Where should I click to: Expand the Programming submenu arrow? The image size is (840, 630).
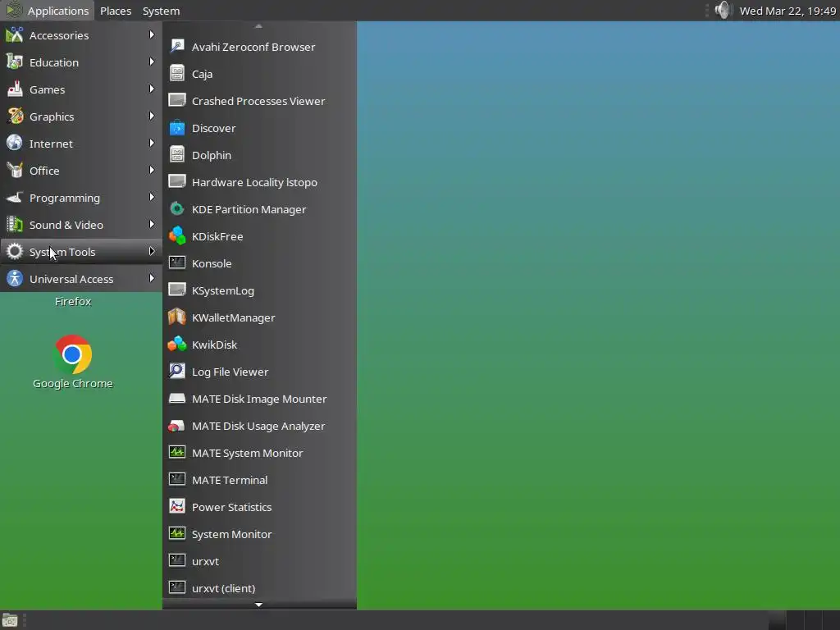coord(152,197)
